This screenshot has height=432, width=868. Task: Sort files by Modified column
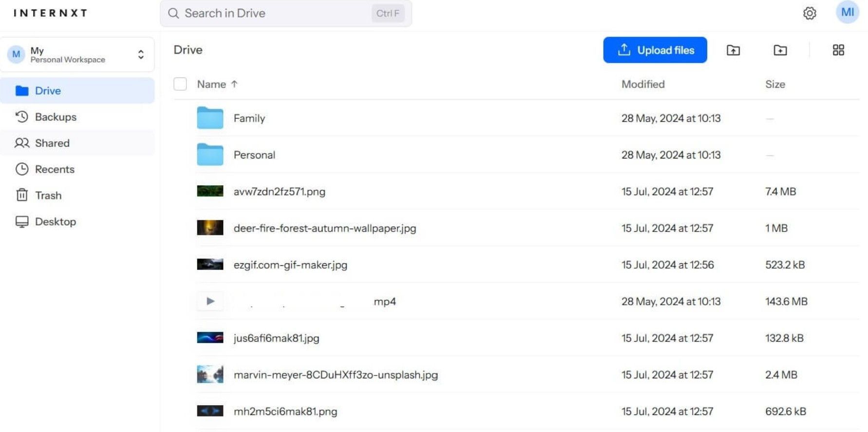click(642, 84)
